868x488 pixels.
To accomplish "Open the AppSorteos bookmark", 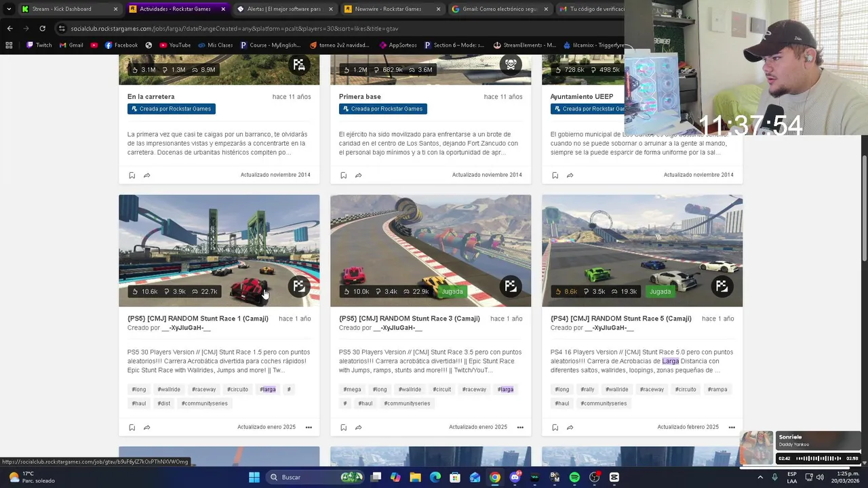I will (398, 45).
